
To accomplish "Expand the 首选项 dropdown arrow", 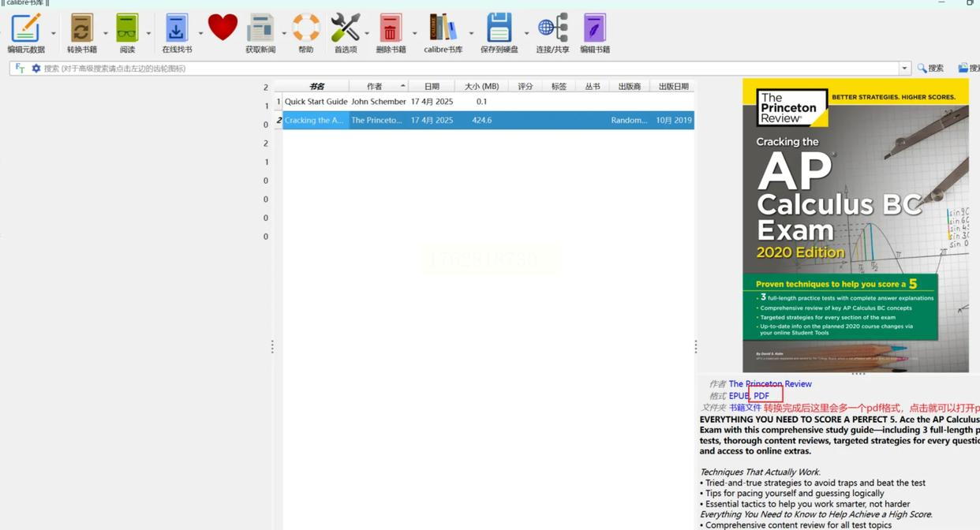I will 367,33.
